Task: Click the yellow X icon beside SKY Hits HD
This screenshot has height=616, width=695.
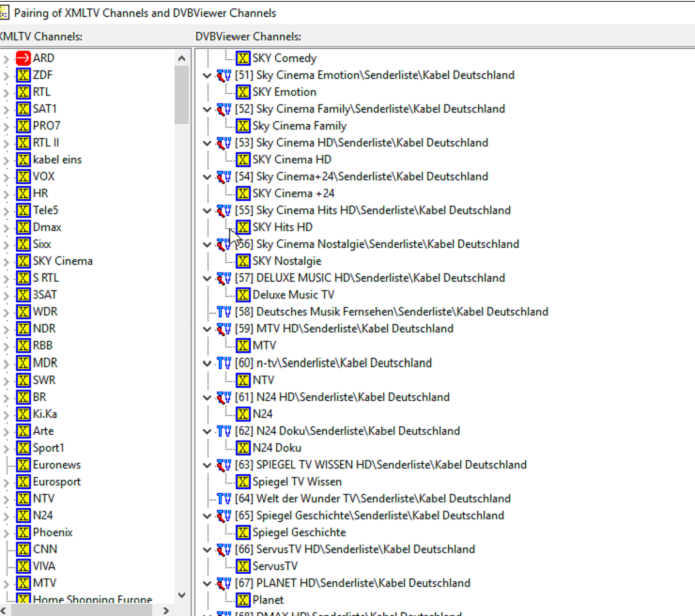Action: [x=243, y=227]
